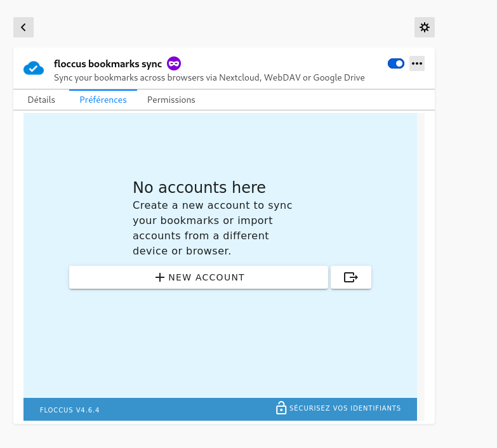Viewport: 497px width, 448px height.
Task: Click the floccus cloud logo icon
Action: pos(34,69)
